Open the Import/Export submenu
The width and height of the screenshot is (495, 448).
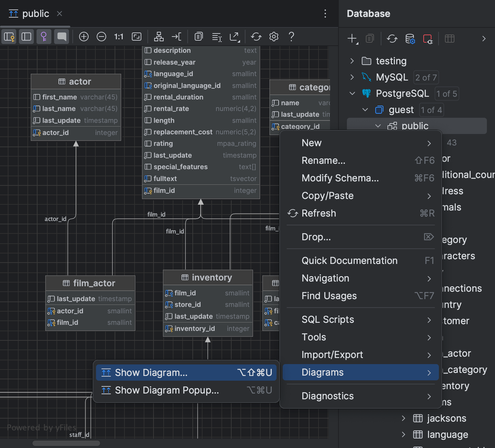pos(332,355)
